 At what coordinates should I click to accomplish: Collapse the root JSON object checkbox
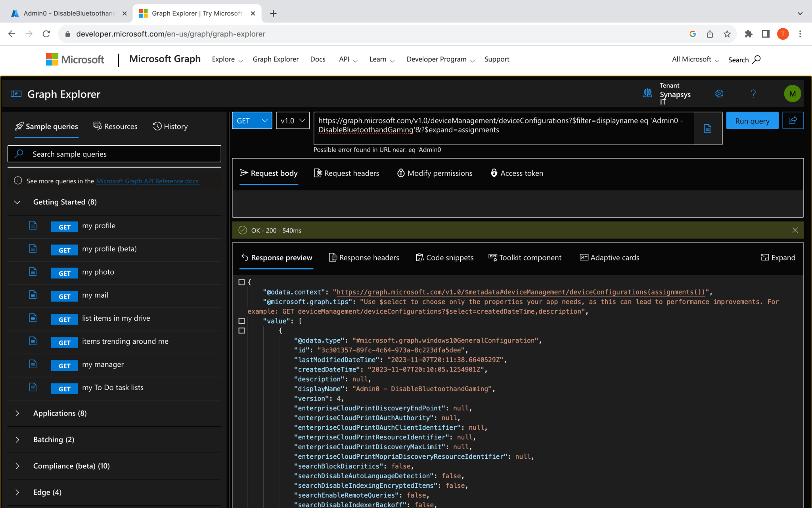point(241,282)
